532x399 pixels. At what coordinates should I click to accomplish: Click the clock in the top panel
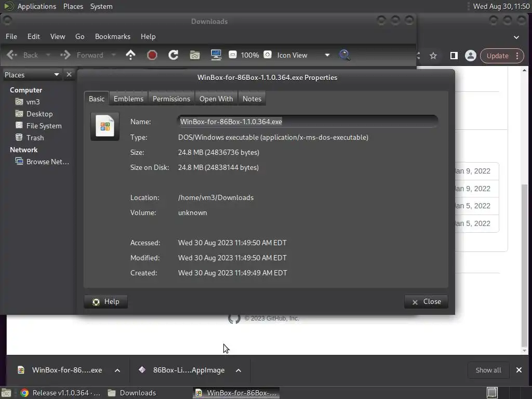coord(501,6)
